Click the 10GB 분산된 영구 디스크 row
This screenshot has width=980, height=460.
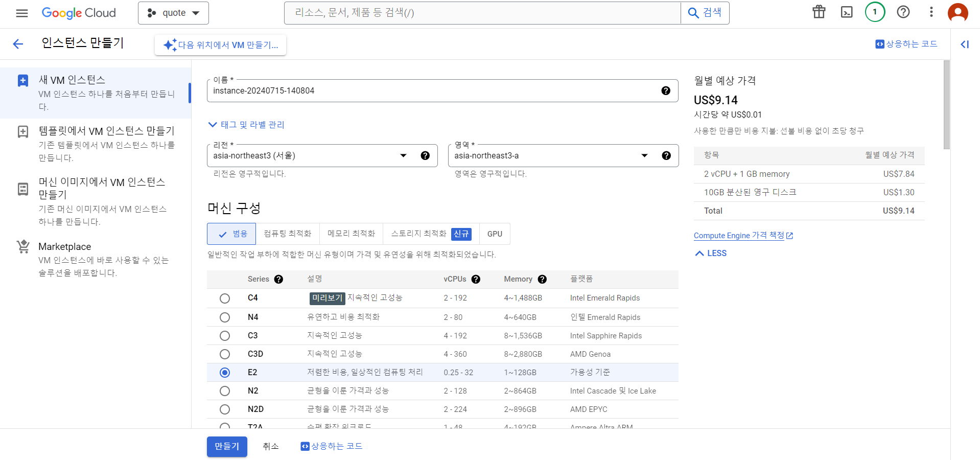click(809, 193)
